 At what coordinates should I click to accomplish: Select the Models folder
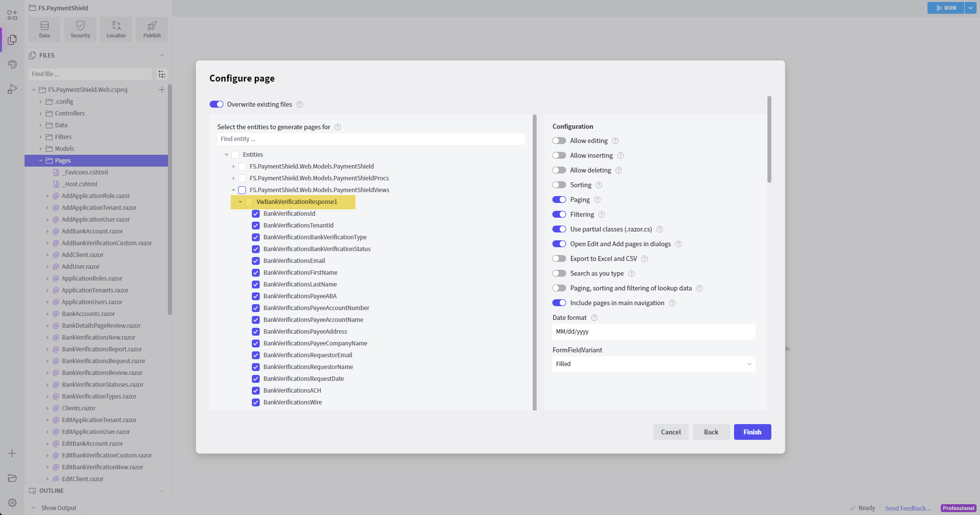pos(64,149)
